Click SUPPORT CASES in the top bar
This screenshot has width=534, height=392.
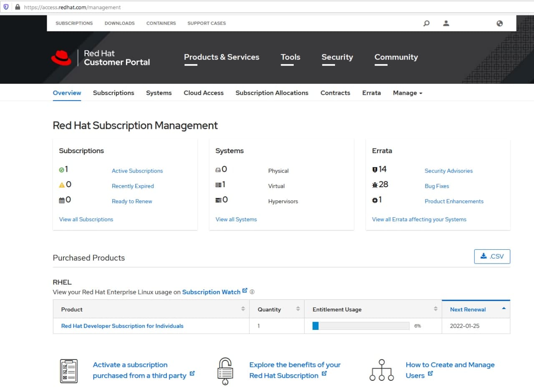pyautogui.click(x=207, y=23)
